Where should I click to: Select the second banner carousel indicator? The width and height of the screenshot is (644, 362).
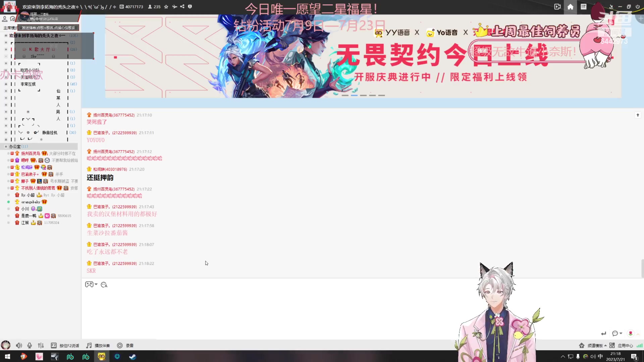click(x=354, y=96)
